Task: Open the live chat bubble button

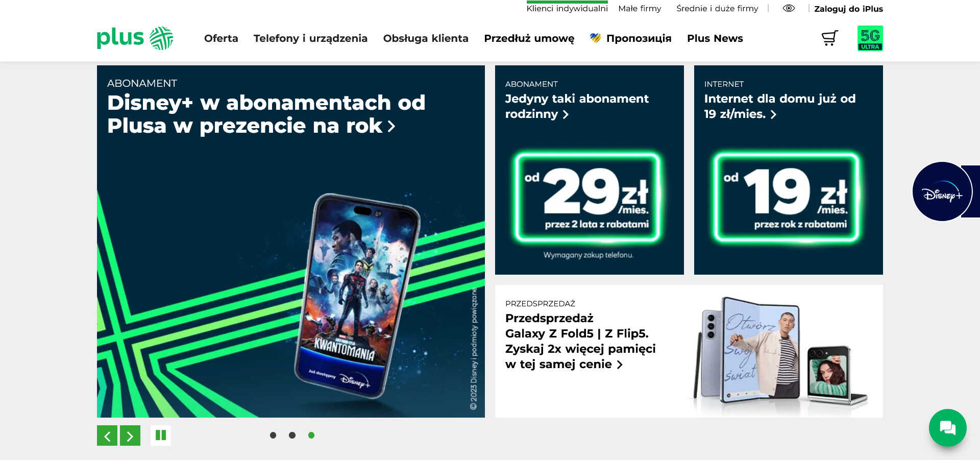Action: click(x=947, y=427)
